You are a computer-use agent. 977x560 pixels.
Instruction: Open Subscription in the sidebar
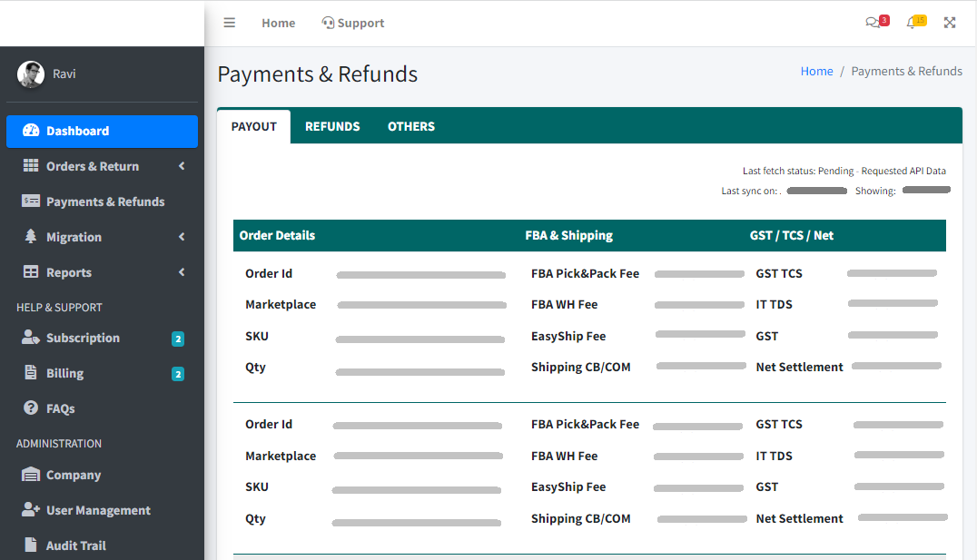[x=83, y=338]
